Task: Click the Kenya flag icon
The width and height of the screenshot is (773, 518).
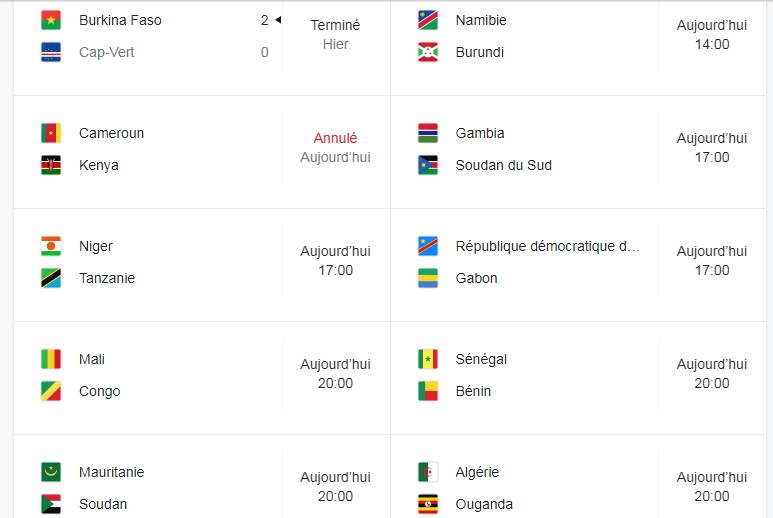Action: (51, 165)
